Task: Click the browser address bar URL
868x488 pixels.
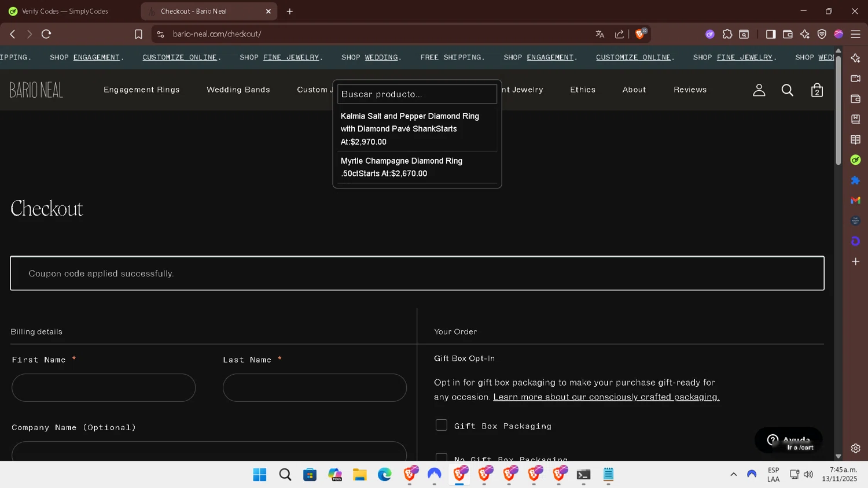Action: pyautogui.click(x=217, y=34)
